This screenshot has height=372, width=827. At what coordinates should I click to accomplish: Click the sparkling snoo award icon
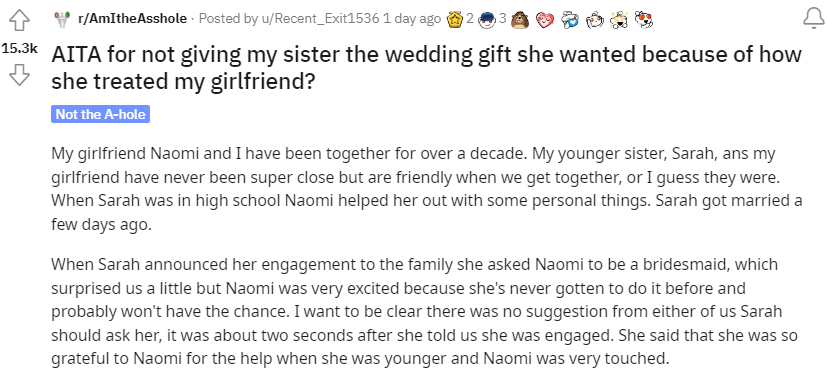coord(618,20)
